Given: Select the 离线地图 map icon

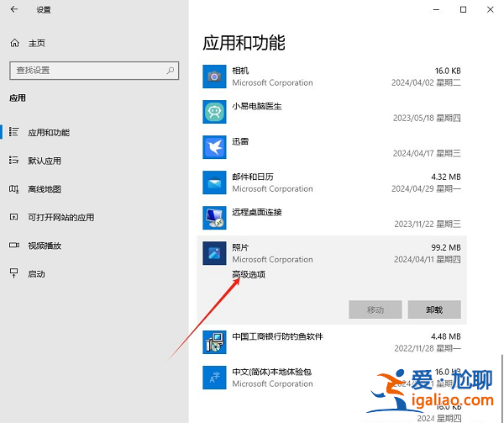Looking at the screenshot, I should 13,189.
